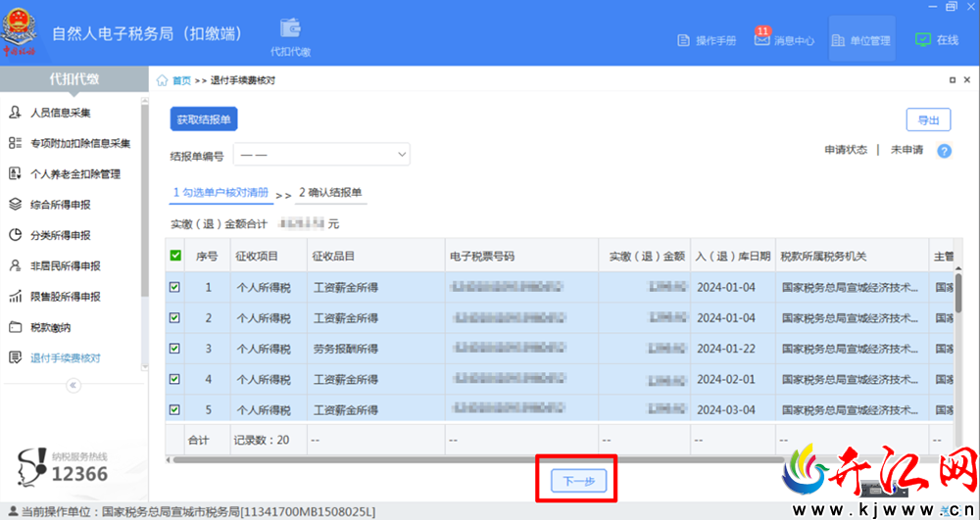Viewport: 980px width, 520px height.
Task: Click the 导出 export button
Action: (928, 119)
